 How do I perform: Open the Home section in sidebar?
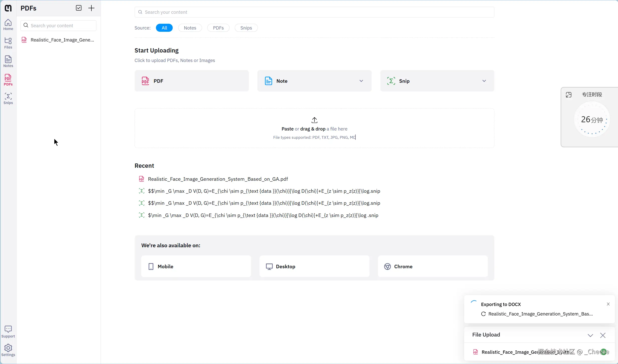(x=8, y=24)
